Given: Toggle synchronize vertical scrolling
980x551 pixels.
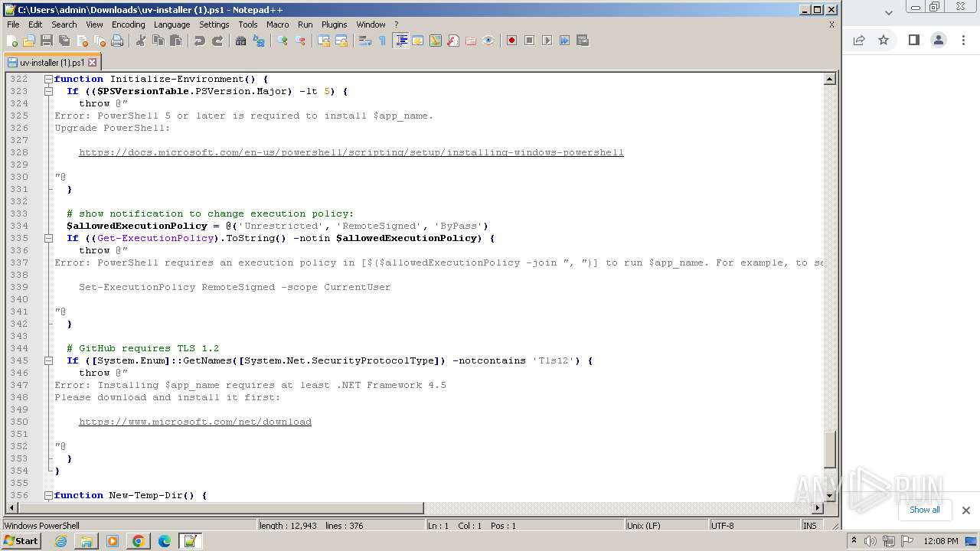Looking at the screenshot, I should (324, 41).
